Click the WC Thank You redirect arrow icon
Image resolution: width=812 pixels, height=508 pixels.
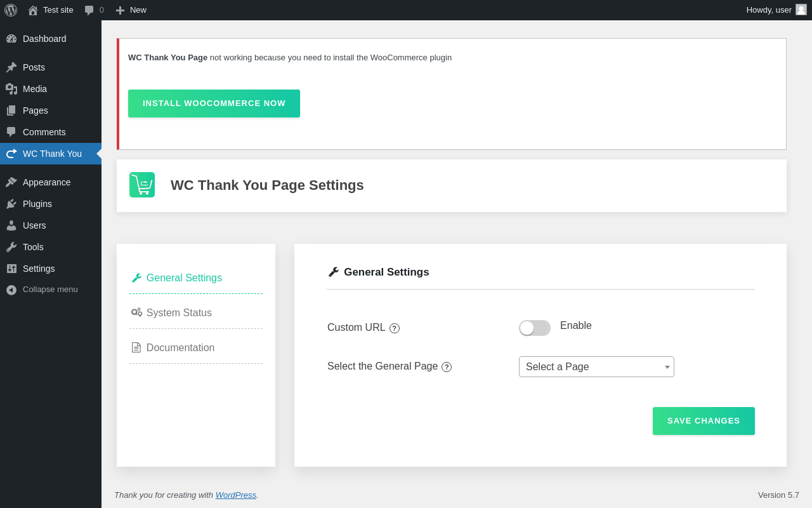(x=11, y=154)
